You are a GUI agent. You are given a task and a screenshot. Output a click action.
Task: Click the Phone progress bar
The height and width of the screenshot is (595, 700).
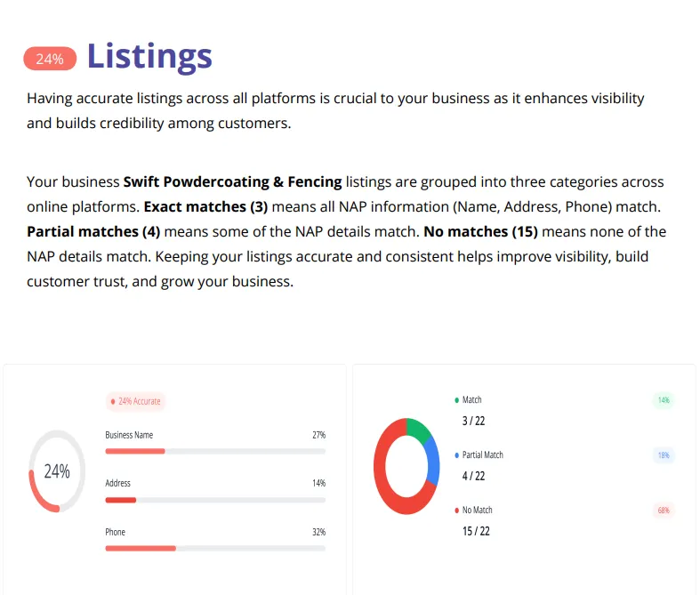click(x=215, y=548)
